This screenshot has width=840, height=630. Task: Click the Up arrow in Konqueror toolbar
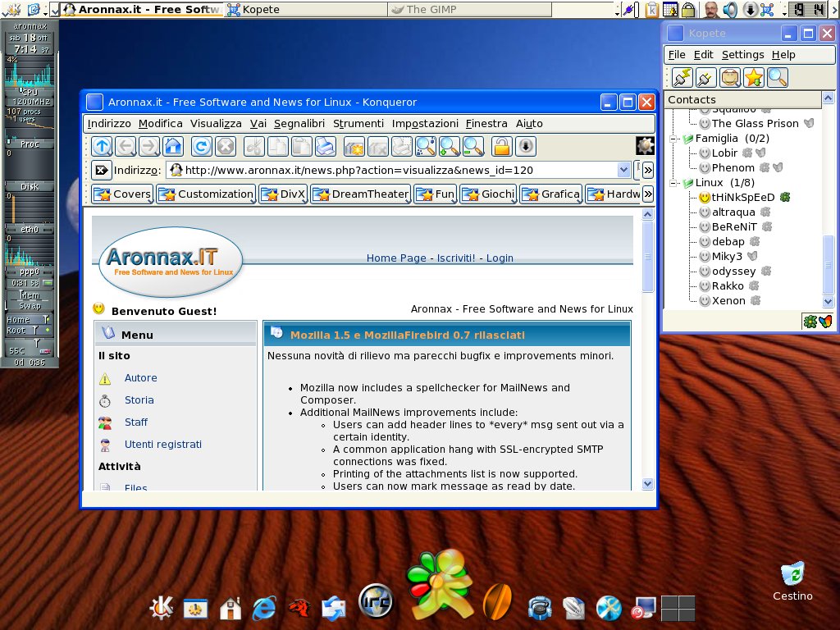point(102,146)
